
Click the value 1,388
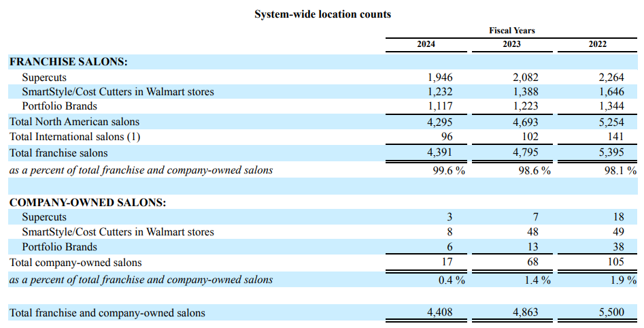pos(526,92)
